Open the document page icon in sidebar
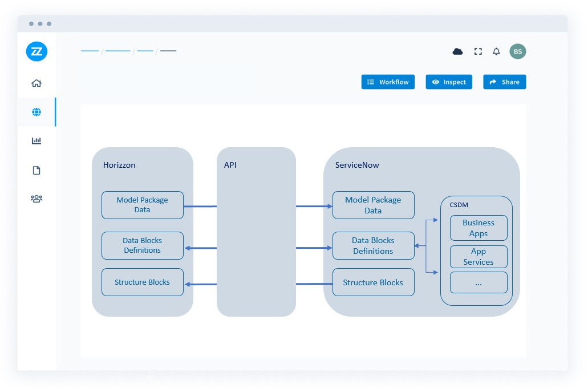The image size is (588, 388). click(x=37, y=171)
